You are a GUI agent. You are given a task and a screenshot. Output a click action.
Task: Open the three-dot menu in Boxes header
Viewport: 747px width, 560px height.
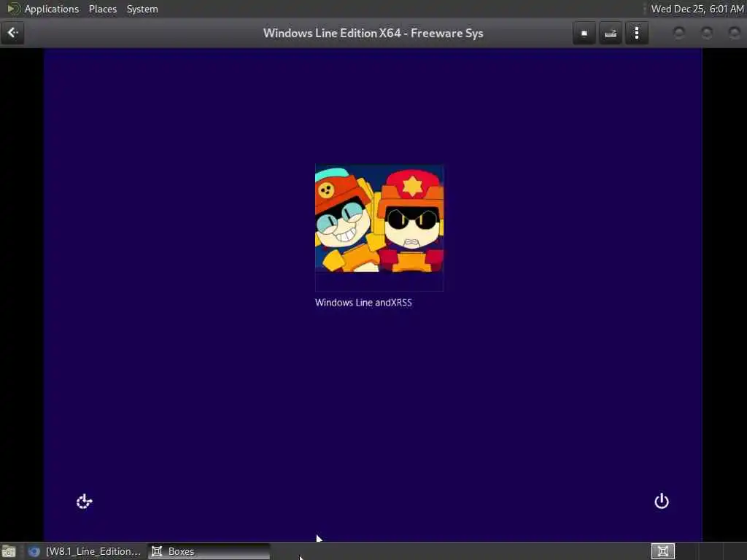click(x=636, y=34)
